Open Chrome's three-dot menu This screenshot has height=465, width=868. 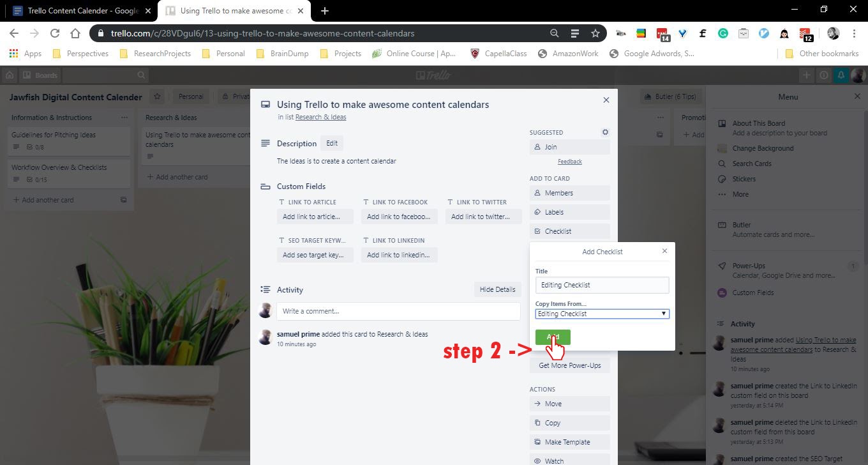pyautogui.click(x=854, y=33)
